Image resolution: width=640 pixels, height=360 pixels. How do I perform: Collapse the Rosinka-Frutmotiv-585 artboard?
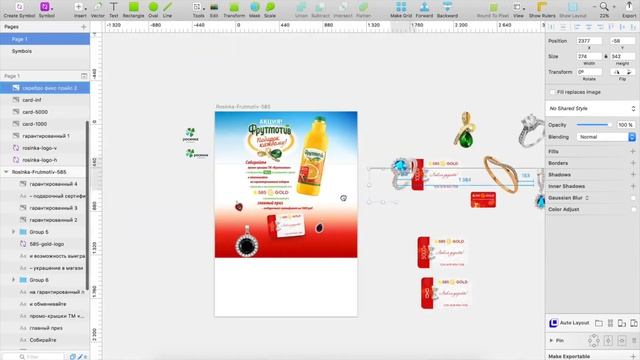coord(6,172)
